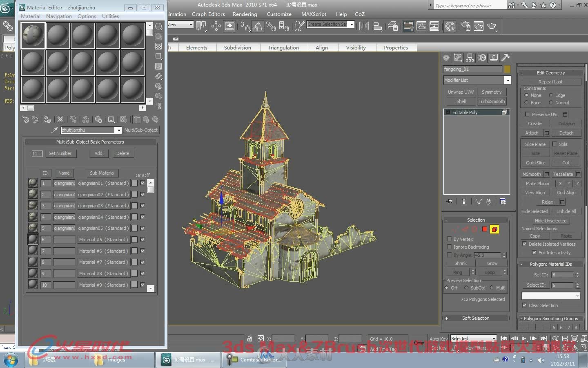Open Rendering menu
This screenshot has height=368, width=588.
coord(245,14)
